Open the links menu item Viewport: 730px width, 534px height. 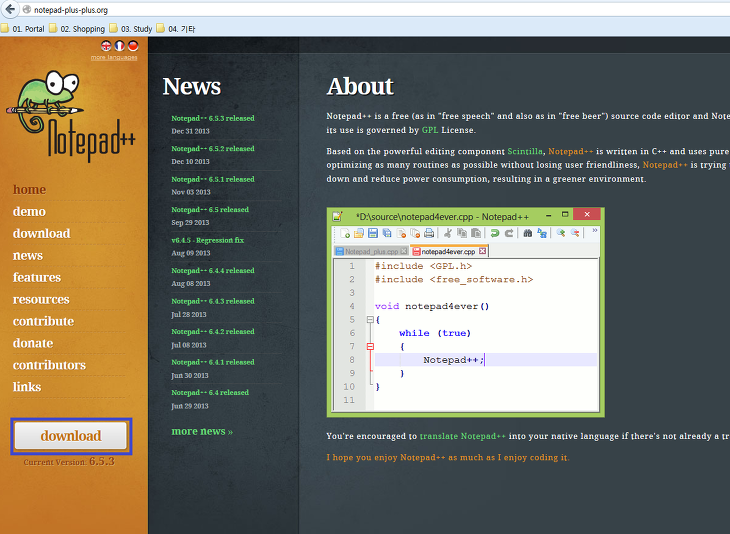[x=27, y=386]
